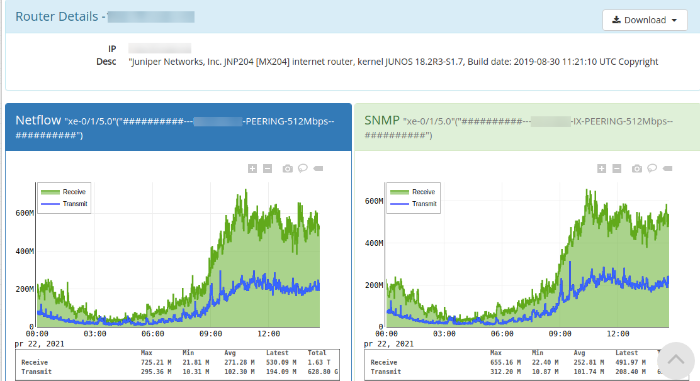Image resolution: width=700 pixels, height=381 pixels.
Task: Toggle Transmit trace in Netflow legend
Action: 64,204
